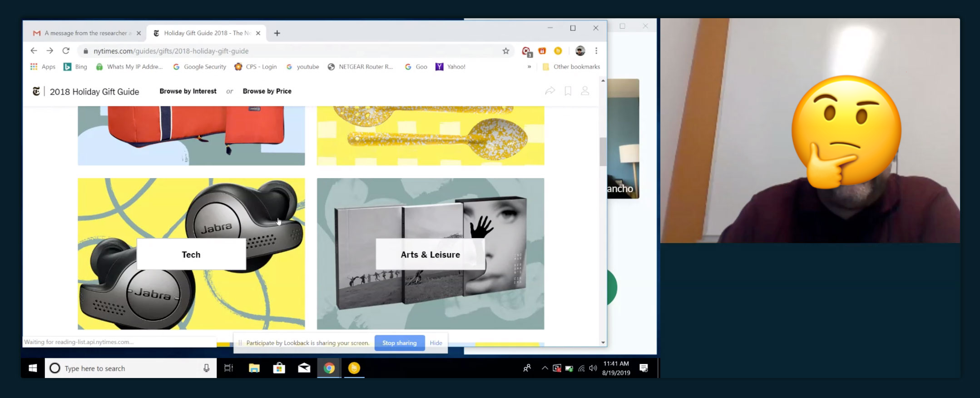Open Microsoft Store from the taskbar
980x398 pixels.
(x=279, y=368)
